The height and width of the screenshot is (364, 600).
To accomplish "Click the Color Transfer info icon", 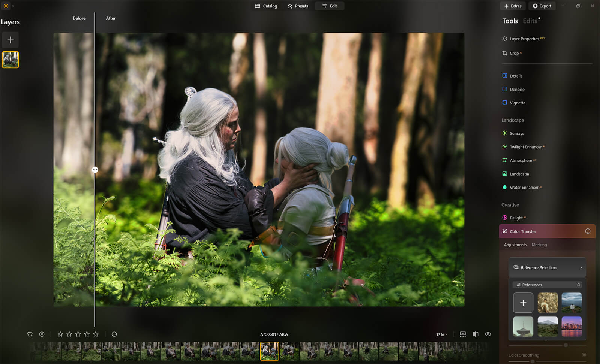I will pos(588,231).
